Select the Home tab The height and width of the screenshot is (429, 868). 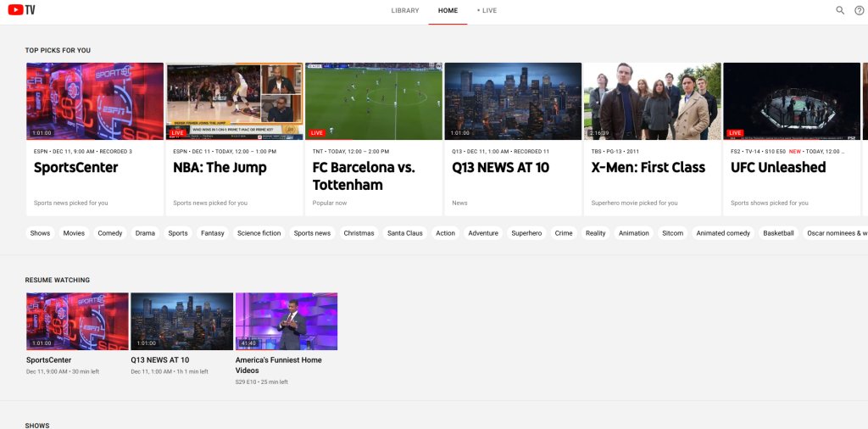point(448,10)
